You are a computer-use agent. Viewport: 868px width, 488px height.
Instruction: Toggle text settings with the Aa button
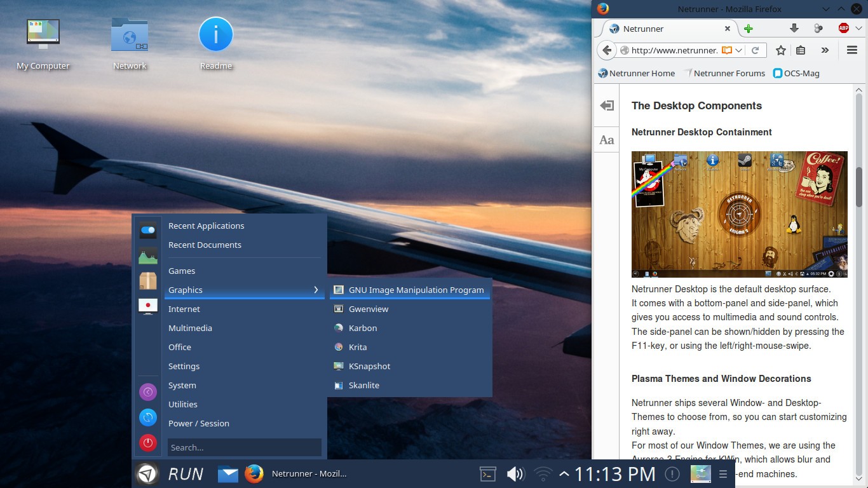(x=606, y=139)
